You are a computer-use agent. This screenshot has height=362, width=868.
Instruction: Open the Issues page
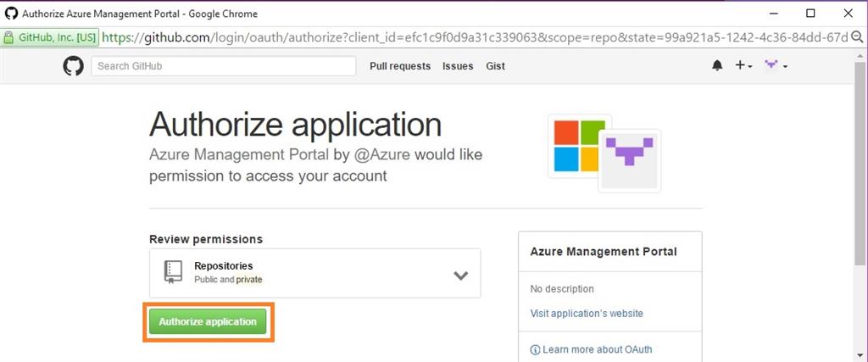[458, 66]
